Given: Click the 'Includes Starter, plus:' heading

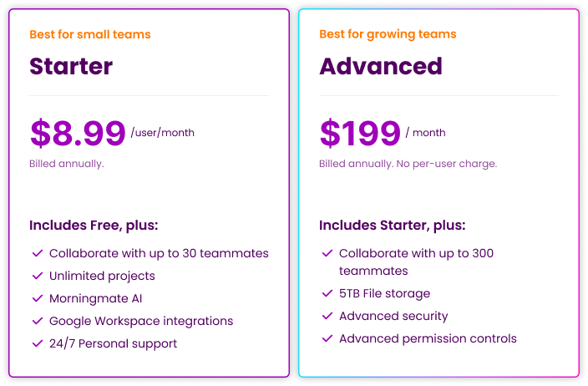Looking at the screenshot, I should (393, 226).
